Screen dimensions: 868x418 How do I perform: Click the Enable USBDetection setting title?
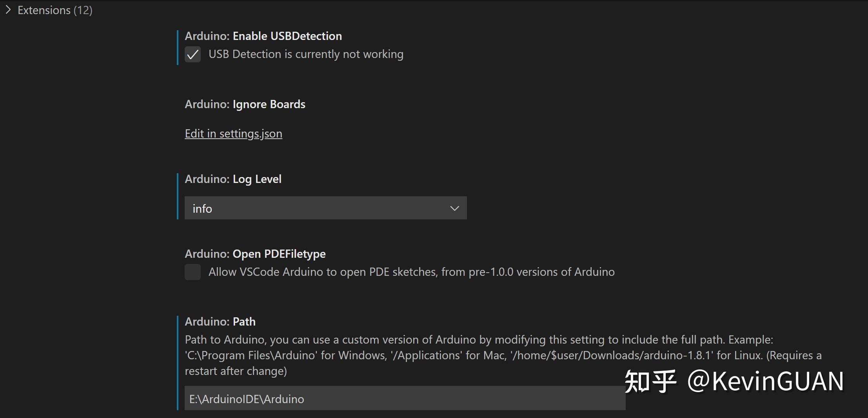[263, 36]
